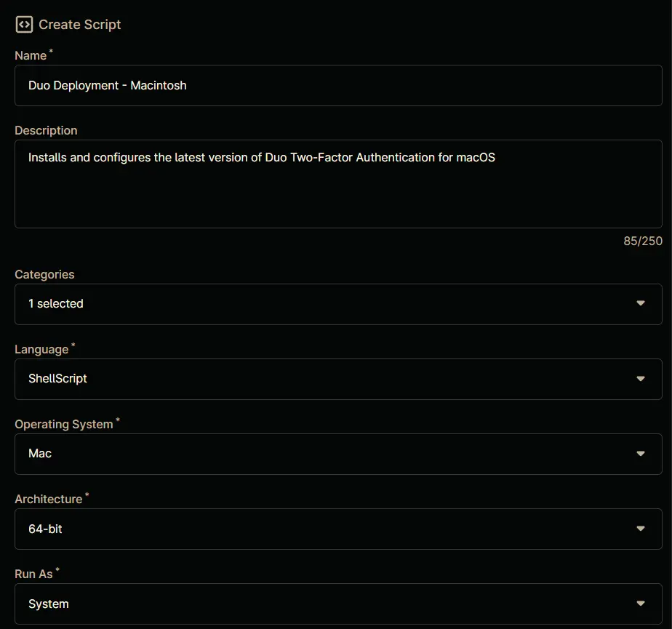Click the Operating System field label
This screenshot has width=672, height=629.
(64, 425)
